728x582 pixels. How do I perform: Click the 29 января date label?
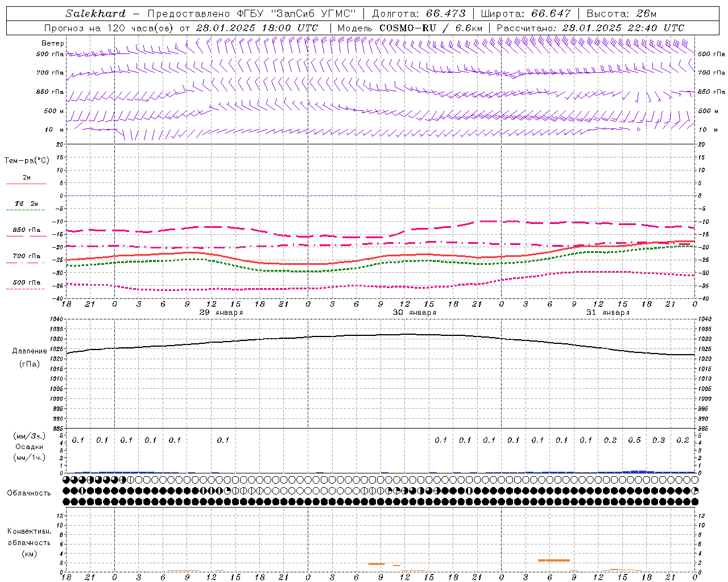point(221,313)
